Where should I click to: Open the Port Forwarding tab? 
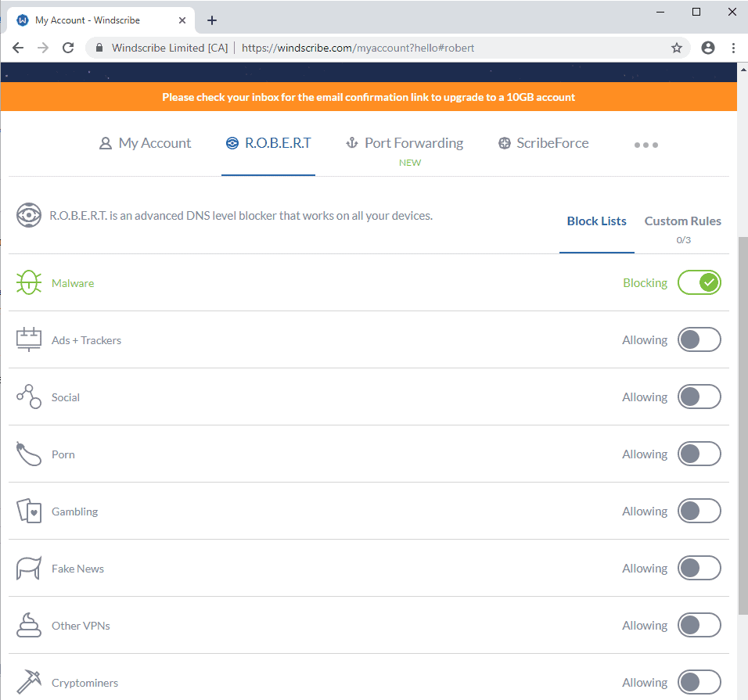(405, 143)
